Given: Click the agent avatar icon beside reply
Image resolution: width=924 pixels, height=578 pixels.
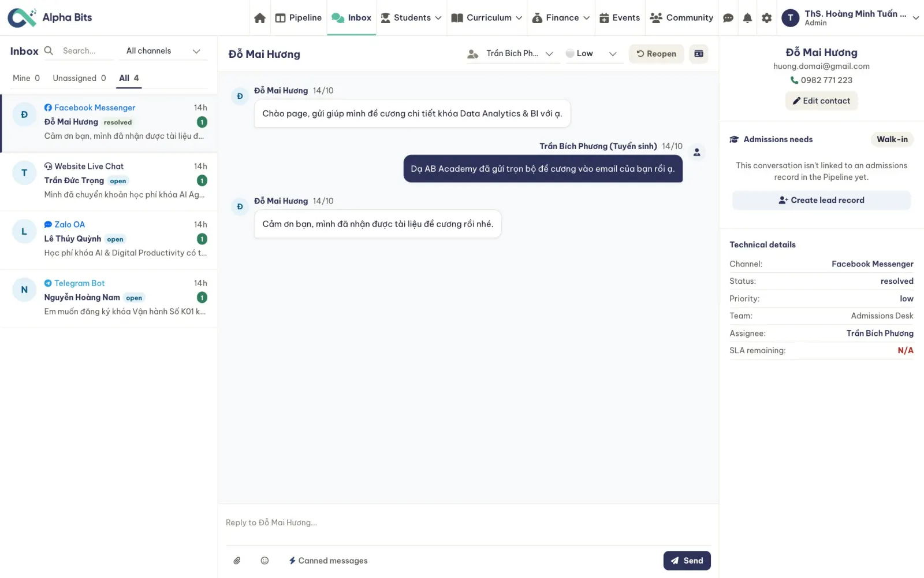Looking at the screenshot, I should [697, 153].
